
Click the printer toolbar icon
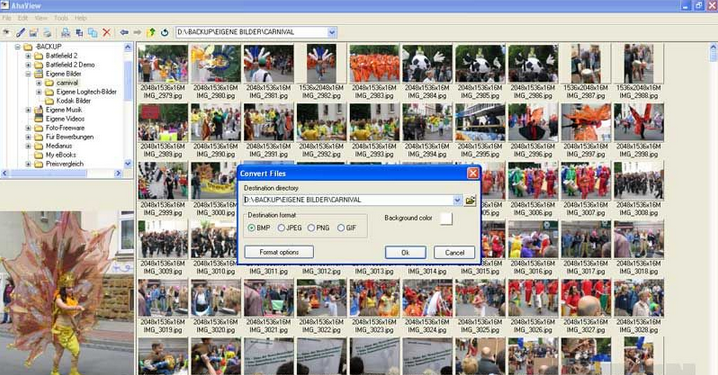click(47, 33)
